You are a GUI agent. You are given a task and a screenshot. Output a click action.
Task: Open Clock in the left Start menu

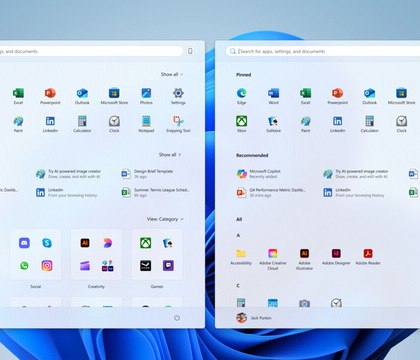114,124
